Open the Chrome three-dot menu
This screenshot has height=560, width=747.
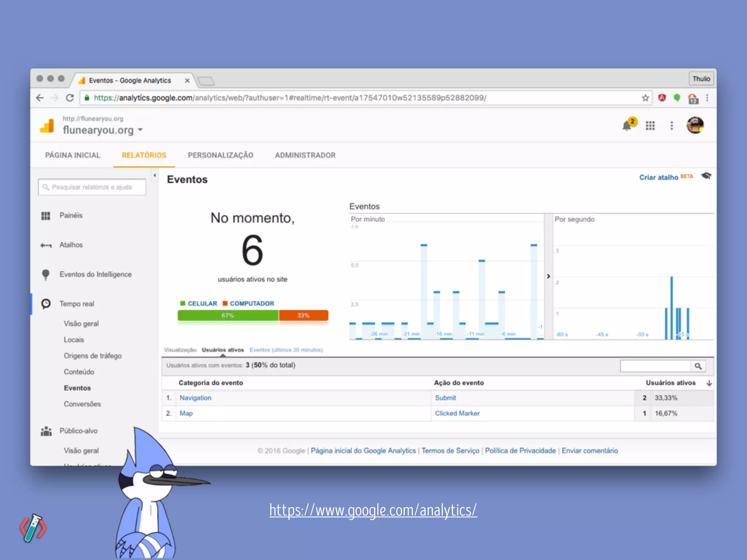tap(707, 98)
